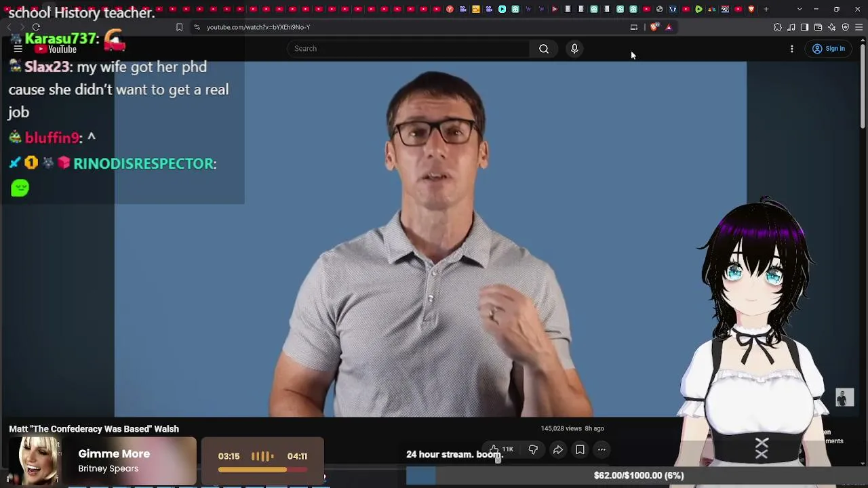Open Brave Leo AI sparkle icon
868x488 pixels.
(832, 27)
